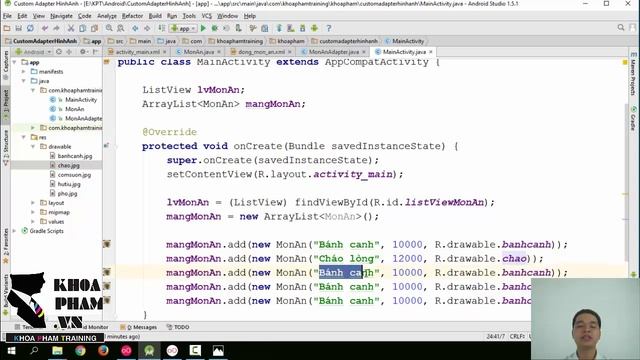Select MonAn class in project tree
This screenshot has height=360, width=640.
[x=74, y=109]
